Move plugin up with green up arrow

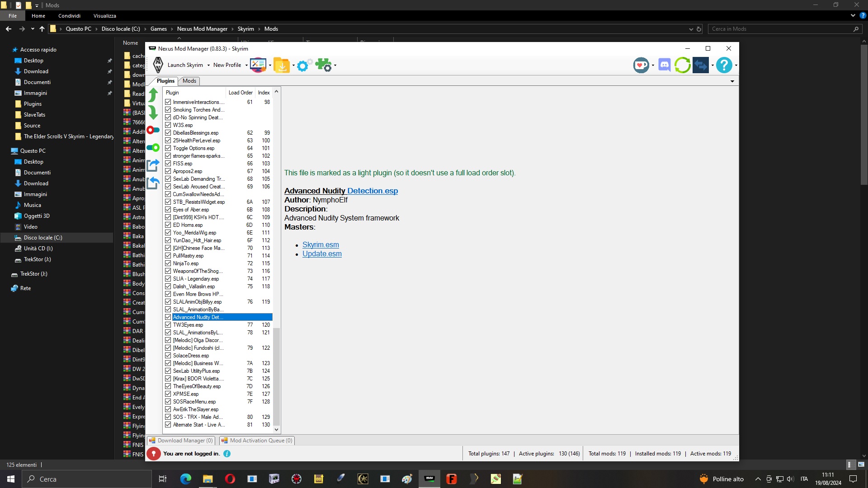(x=153, y=95)
